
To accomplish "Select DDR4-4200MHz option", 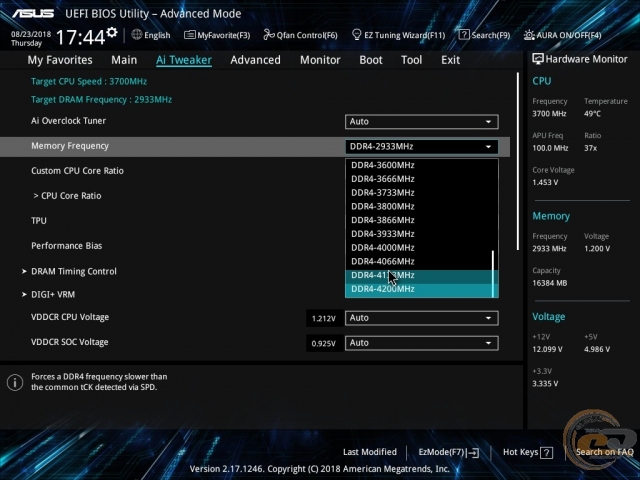I will [x=419, y=289].
